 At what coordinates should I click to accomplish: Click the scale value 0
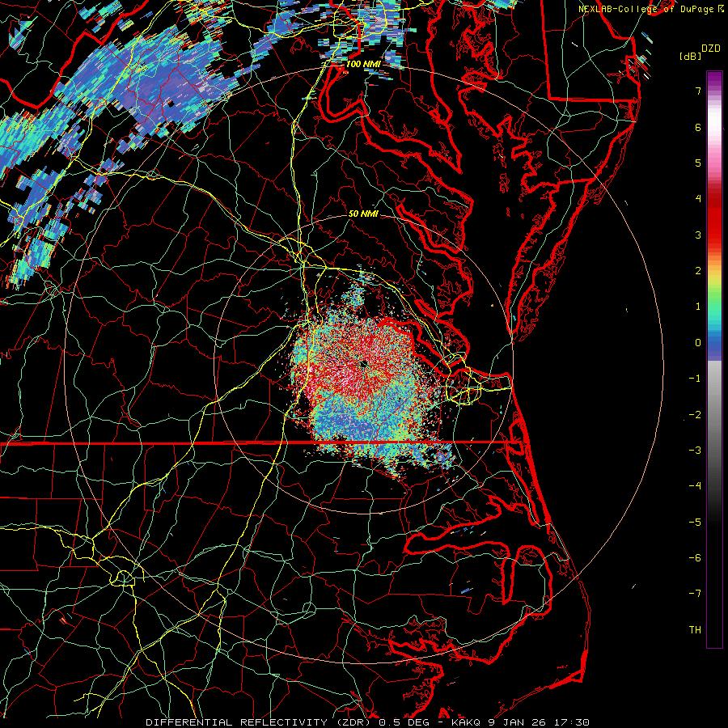tap(698, 343)
